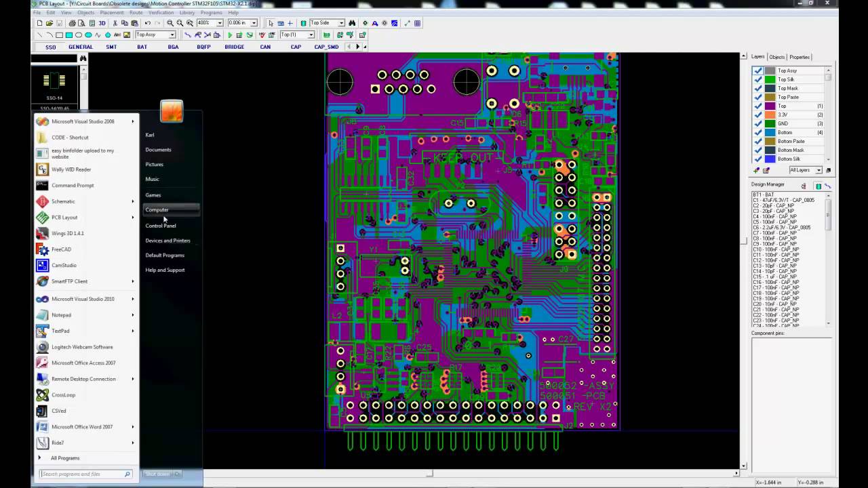This screenshot has width=868, height=488.
Task: Undo the last edit
Action: coord(148,23)
